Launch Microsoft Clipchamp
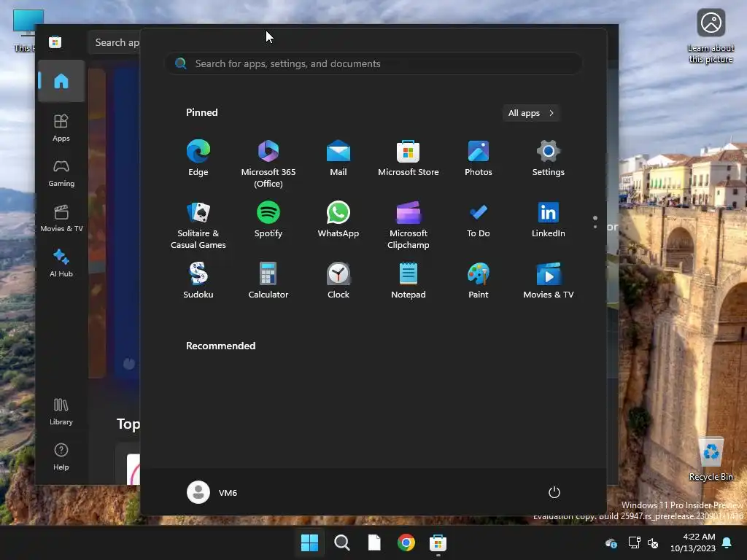 pyautogui.click(x=409, y=225)
